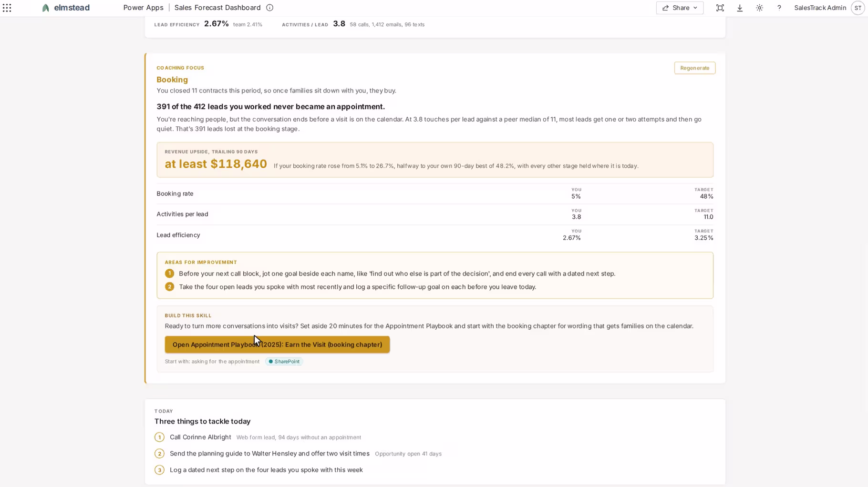Regenerate the coaching focus
The height and width of the screenshot is (487, 868).
[x=694, y=68]
